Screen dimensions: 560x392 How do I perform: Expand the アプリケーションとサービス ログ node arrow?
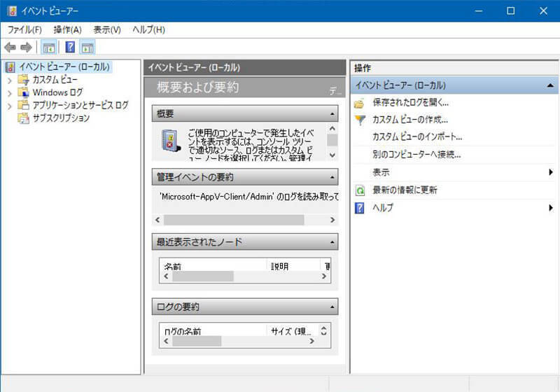[9, 106]
